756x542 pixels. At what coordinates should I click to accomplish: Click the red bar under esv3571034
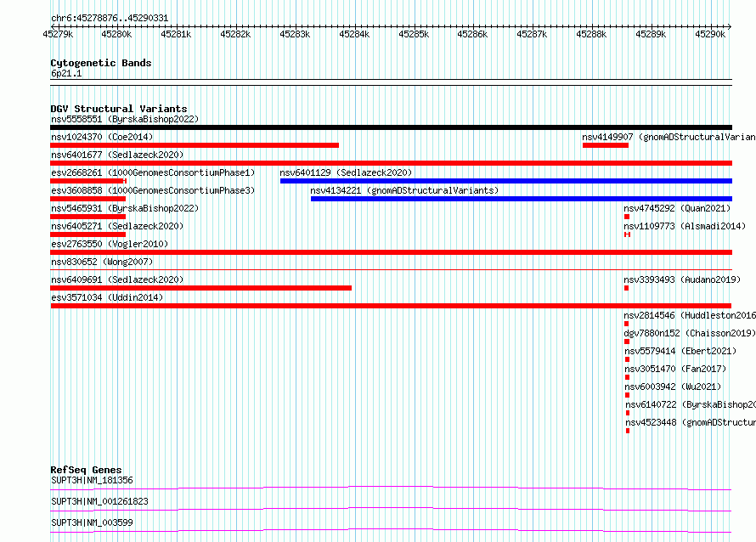[x=391, y=306]
